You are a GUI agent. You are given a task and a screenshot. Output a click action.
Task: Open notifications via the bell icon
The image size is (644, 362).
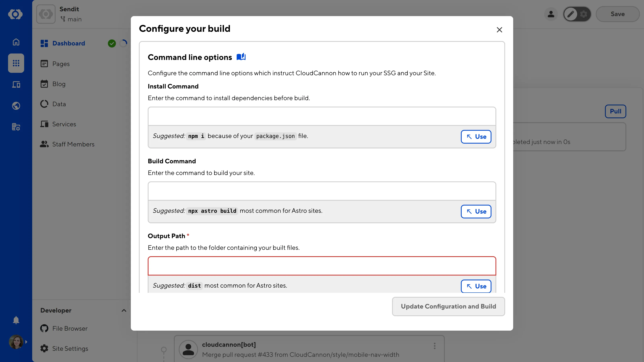pyautogui.click(x=16, y=320)
